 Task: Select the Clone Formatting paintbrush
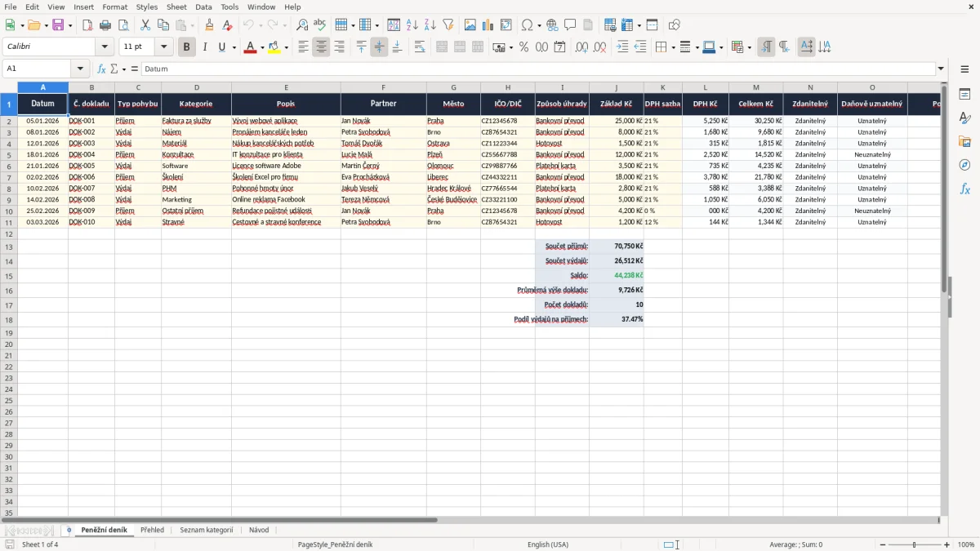(x=209, y=25)
